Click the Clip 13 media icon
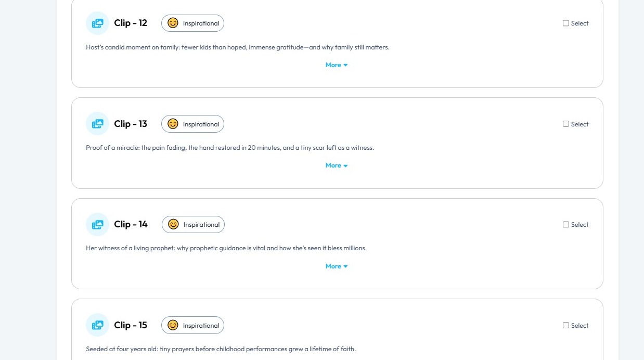The width and height of the screenshot is (644, 360). 97,124
